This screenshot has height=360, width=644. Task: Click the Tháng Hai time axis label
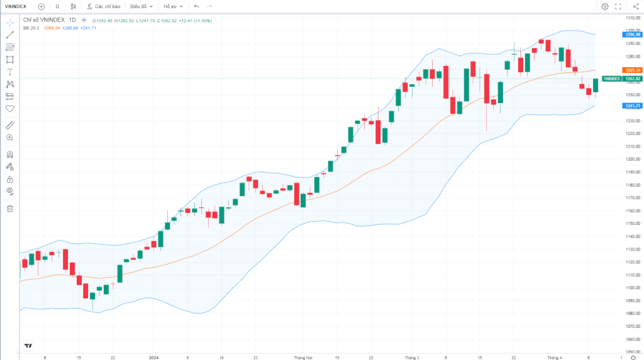[303, 357]
